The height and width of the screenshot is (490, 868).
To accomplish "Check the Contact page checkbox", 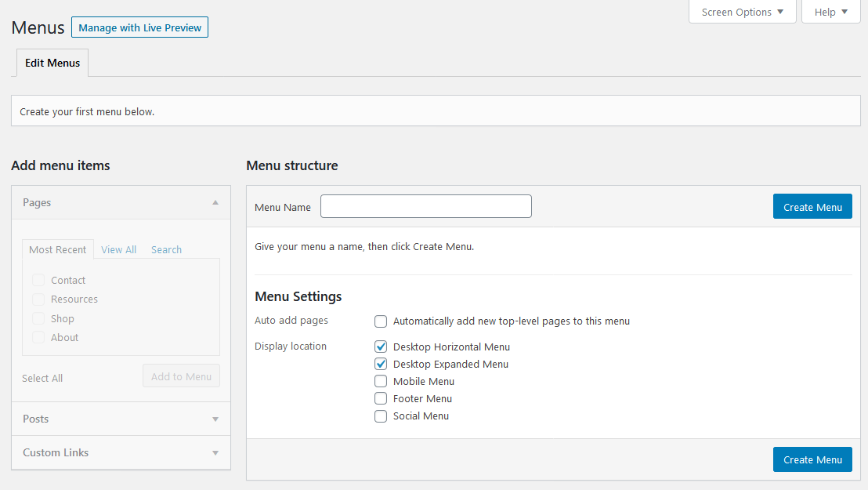I will [38, 280].
